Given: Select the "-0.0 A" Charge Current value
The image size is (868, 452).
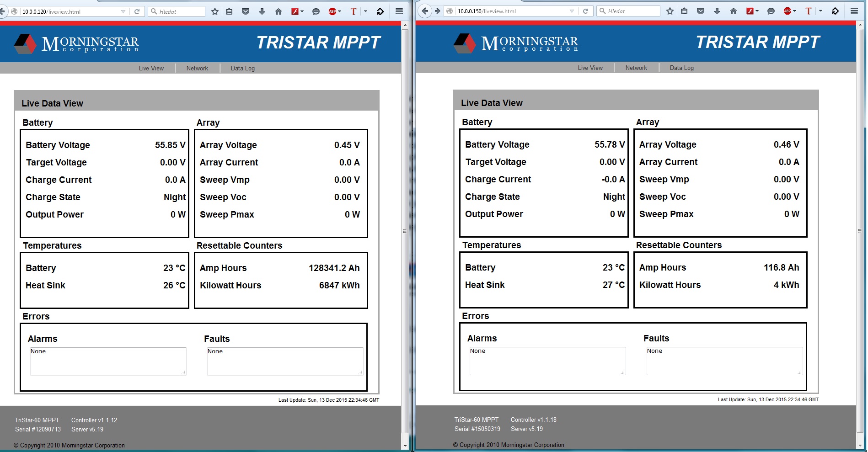Looking at the screenshot, I should pos(613,179).
